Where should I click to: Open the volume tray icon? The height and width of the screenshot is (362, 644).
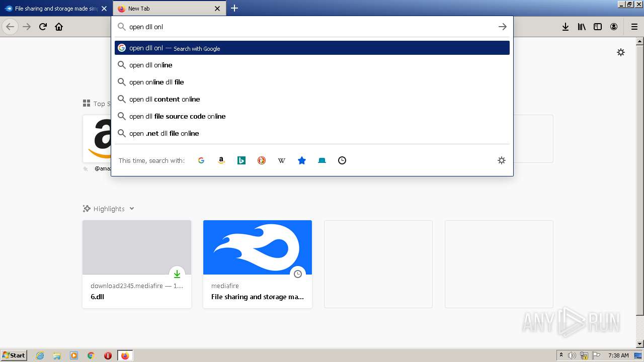tap(572, 355)
